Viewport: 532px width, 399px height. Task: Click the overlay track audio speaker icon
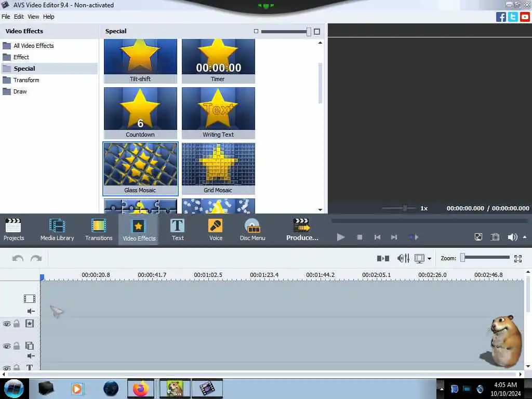click(31, 355)
